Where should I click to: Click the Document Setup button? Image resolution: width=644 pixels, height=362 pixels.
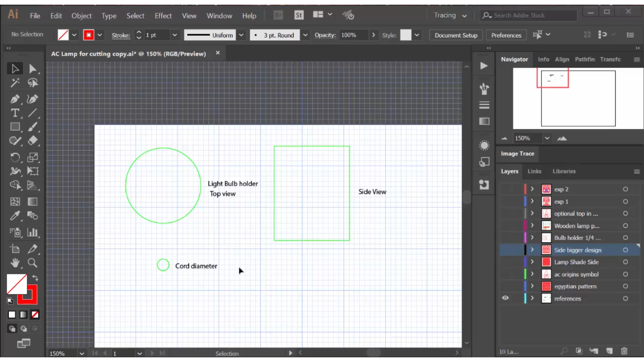456,35
